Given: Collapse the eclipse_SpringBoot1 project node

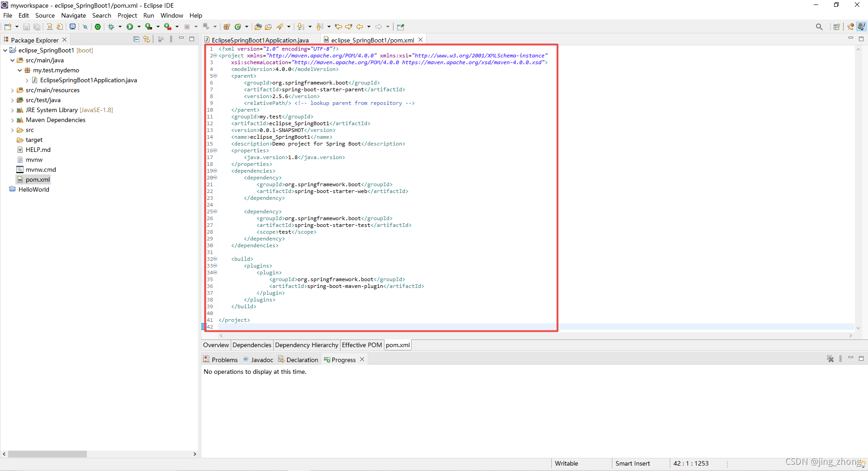Looking at the screenshot, I should point(5,50).
